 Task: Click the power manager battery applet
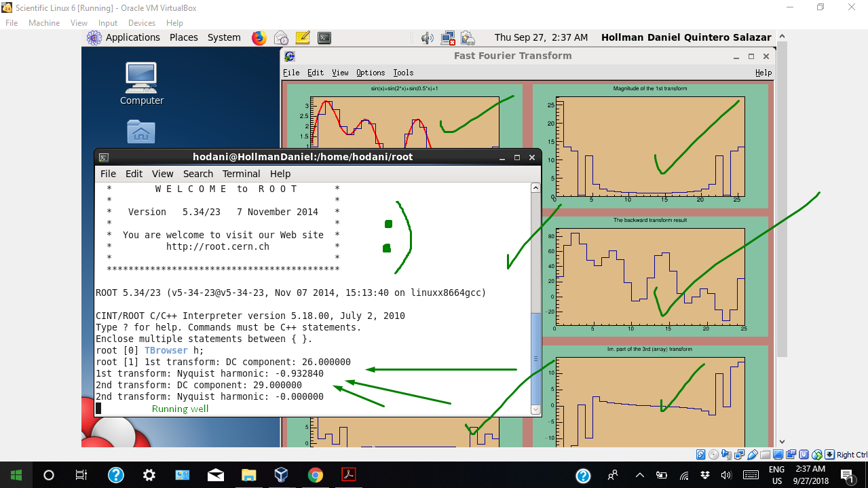pyautogui.click(x=467, y=38)
